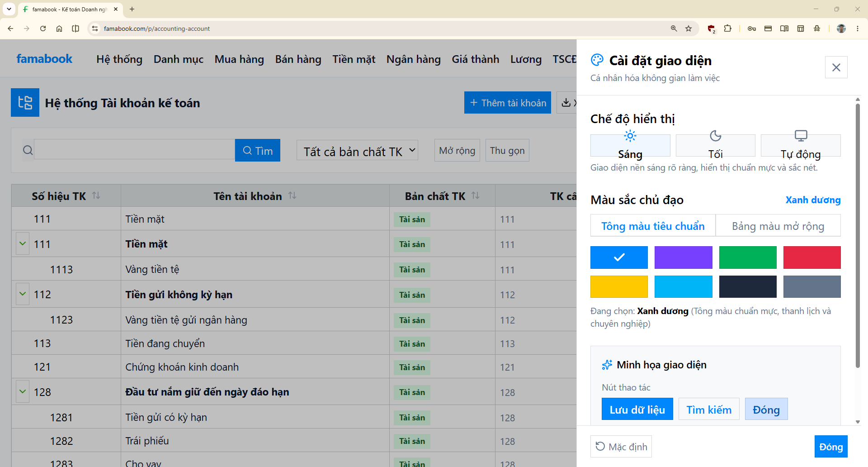Click the account tree icon beside page title
Viewport: 868px width, 467px height.
(x=25, y=103)
